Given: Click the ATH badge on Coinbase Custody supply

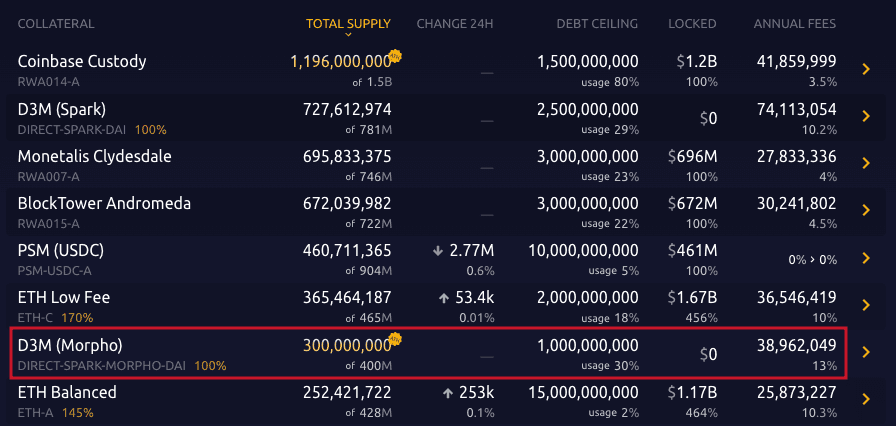Looking at the screenshot, I should (395, 55).
